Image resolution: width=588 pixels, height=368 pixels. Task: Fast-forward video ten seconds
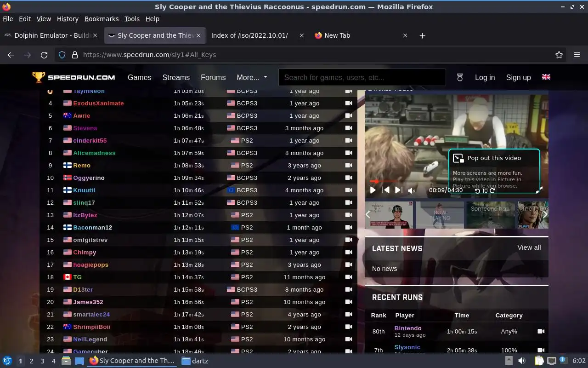point(492,190)
